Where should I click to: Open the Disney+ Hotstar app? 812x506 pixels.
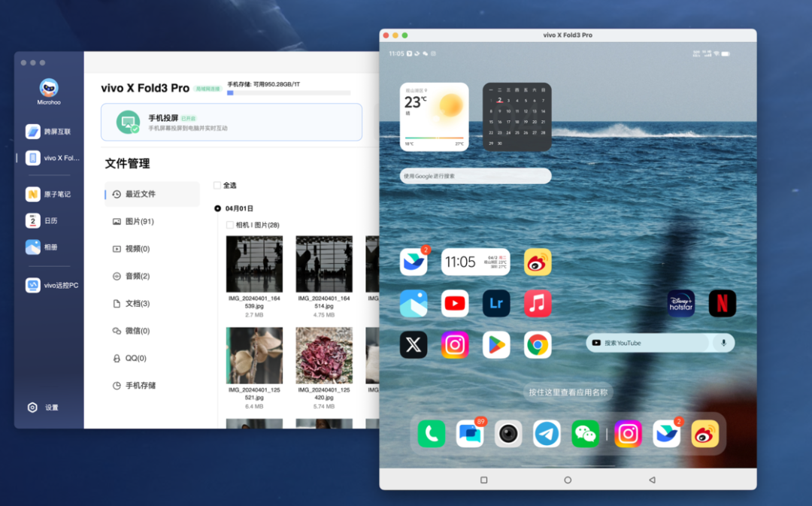[x=681, y=304]
